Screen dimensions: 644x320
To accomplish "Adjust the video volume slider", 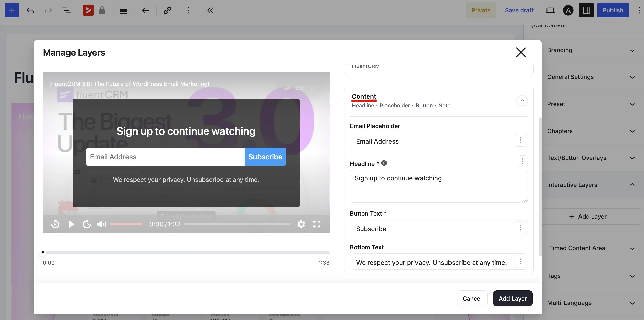I will point(126,224).
